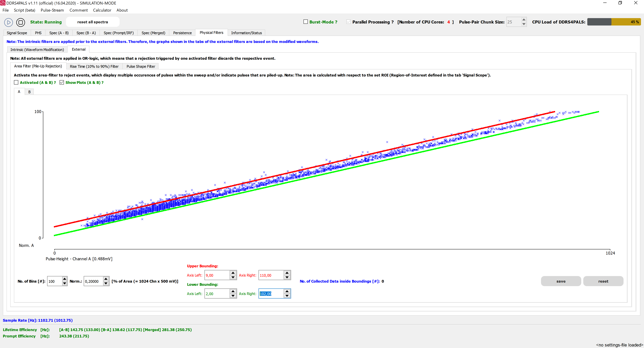Open the Spec (Prompt/IRF) tab
644x348 pixels.
click(x=119, y=33)
